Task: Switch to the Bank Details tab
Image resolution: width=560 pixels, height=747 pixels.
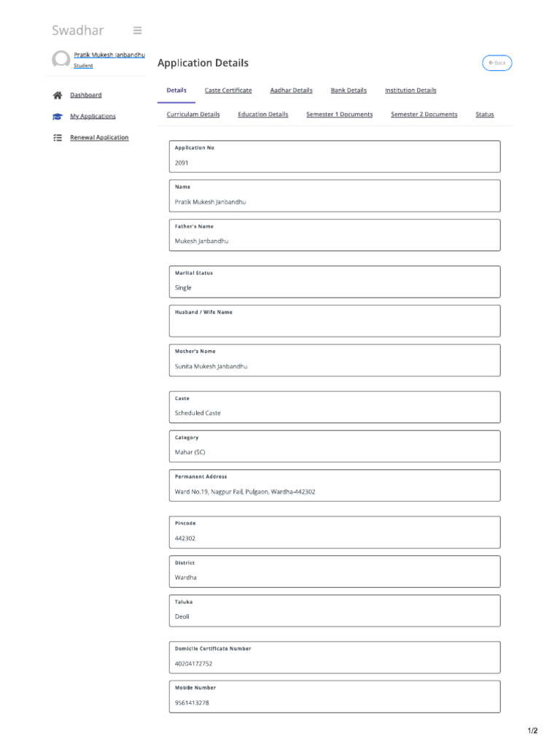Action: point(349,90)
